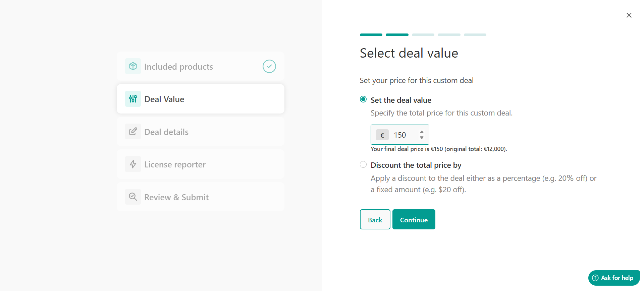The height and width of the screenshot is (291, 644).
Task: Click the question mark help icon
Action: [595, 278]
